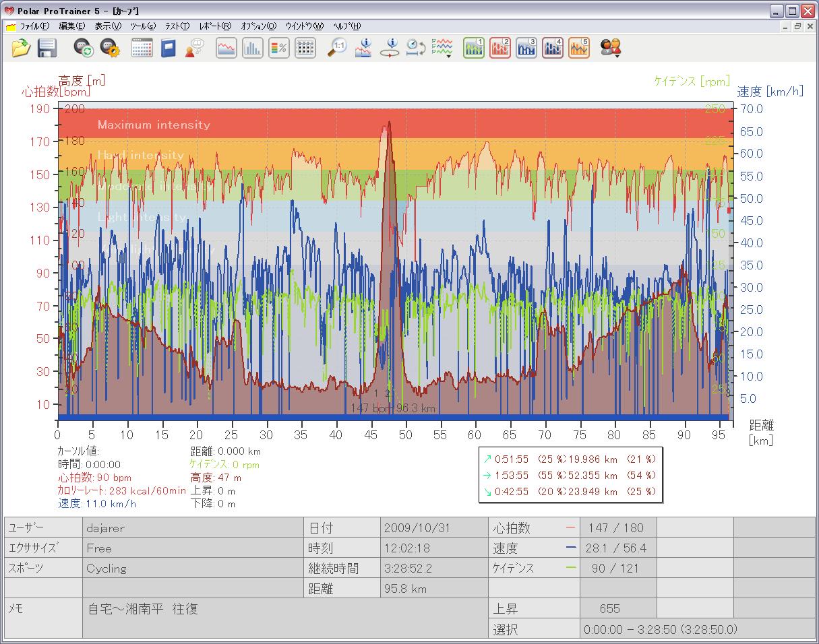Click the flat 1:53:55 summary row

click(x=570, y=475)
